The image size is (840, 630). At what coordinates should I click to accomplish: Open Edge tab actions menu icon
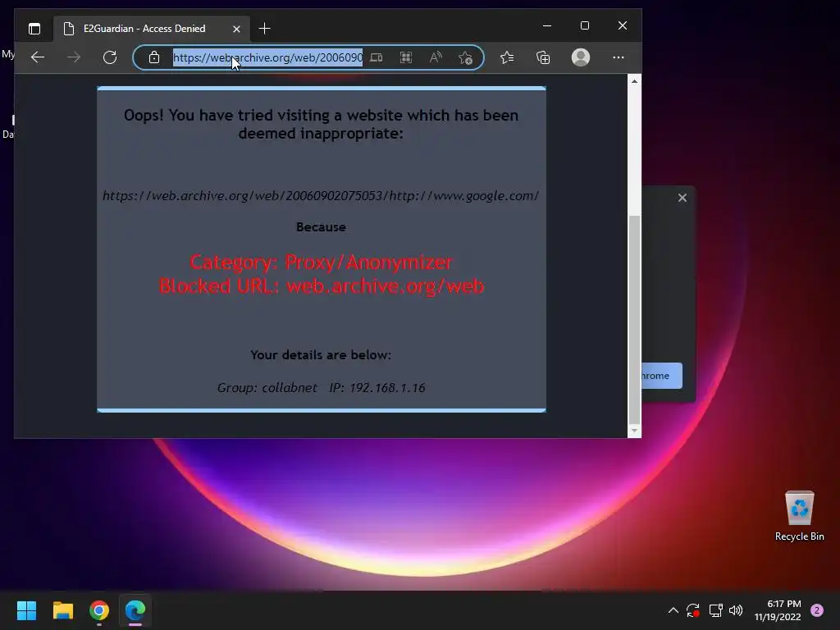pyautogui.click(x=34, y=29)
